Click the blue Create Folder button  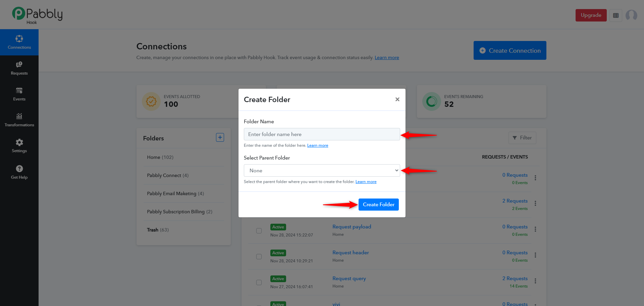pyautogui.click(x=378, y=205)
